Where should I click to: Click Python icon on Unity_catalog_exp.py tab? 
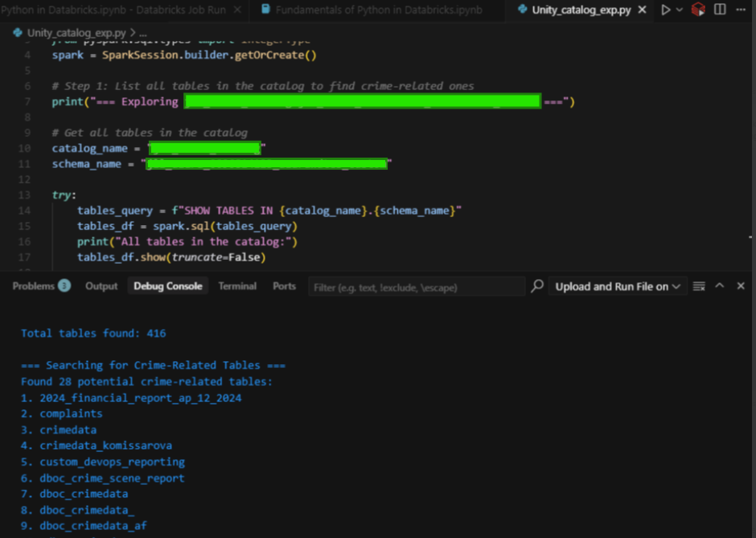tap(522, 10)
